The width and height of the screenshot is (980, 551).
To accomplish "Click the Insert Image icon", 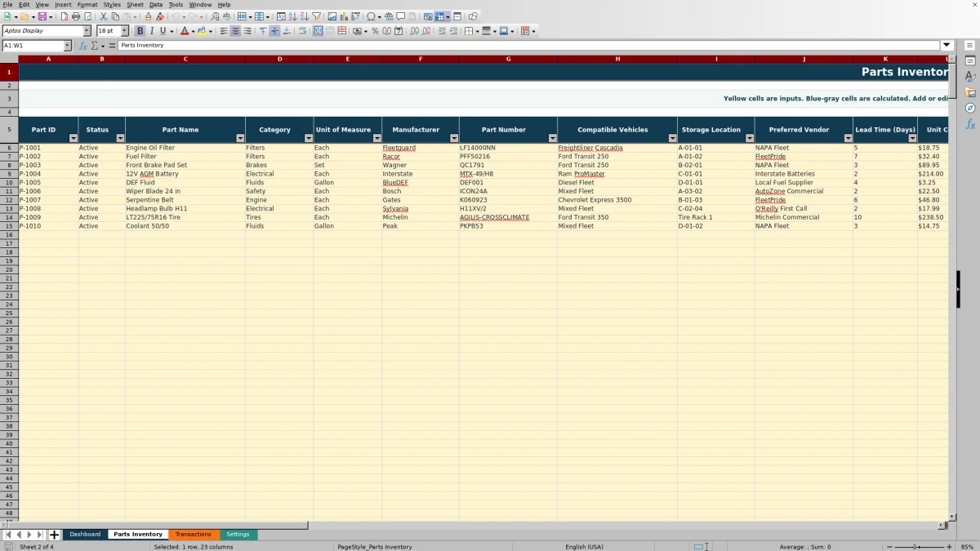I will [332, 16].
